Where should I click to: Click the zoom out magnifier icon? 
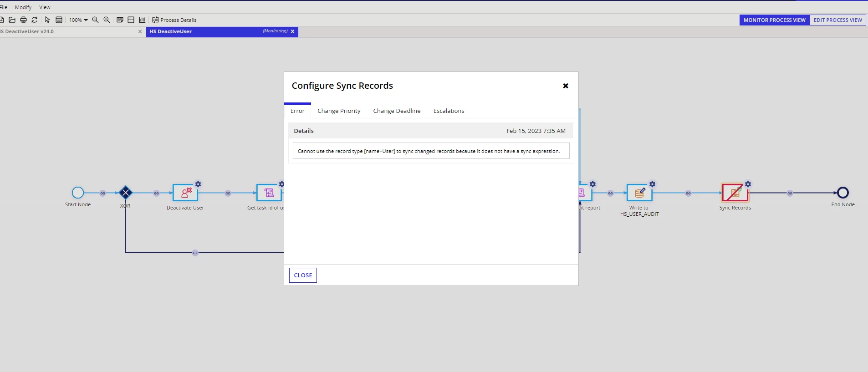[x=95, y=20]
